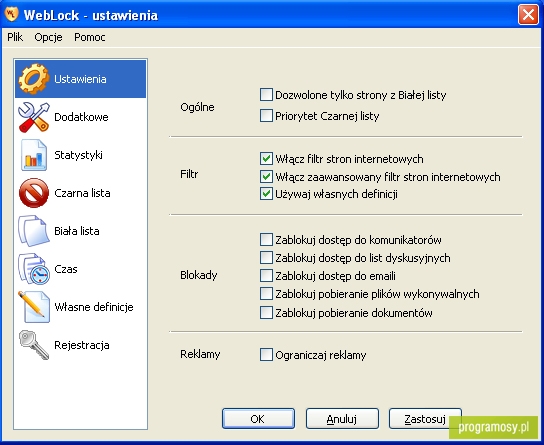This screenshot has width=544, height=445.
Task: Enable Zablokuj dostęp do list dyskusyjnych
Action: [x=266, y=258]
